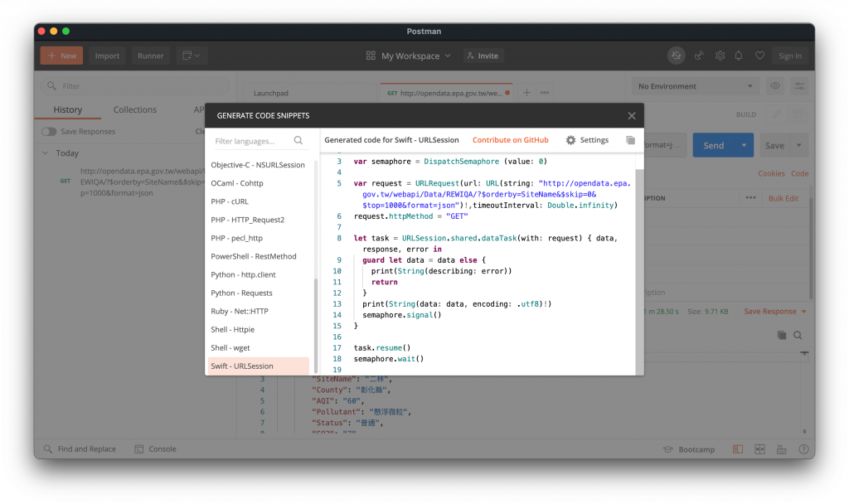Viewport: 849px width, 504px height.
Task: Toggle Save Responses switch
Action: pos(49,132)
